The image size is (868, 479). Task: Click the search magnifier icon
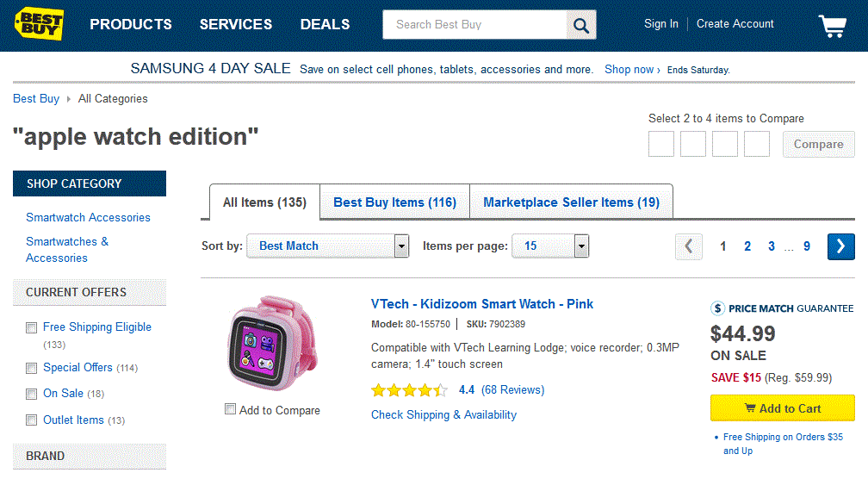click(x=581, y=25)
